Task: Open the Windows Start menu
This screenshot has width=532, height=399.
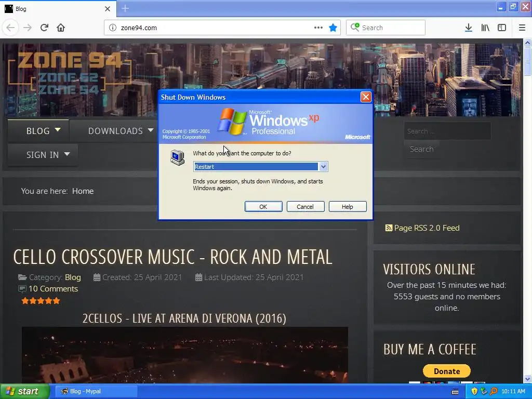Action: point(24,391)
